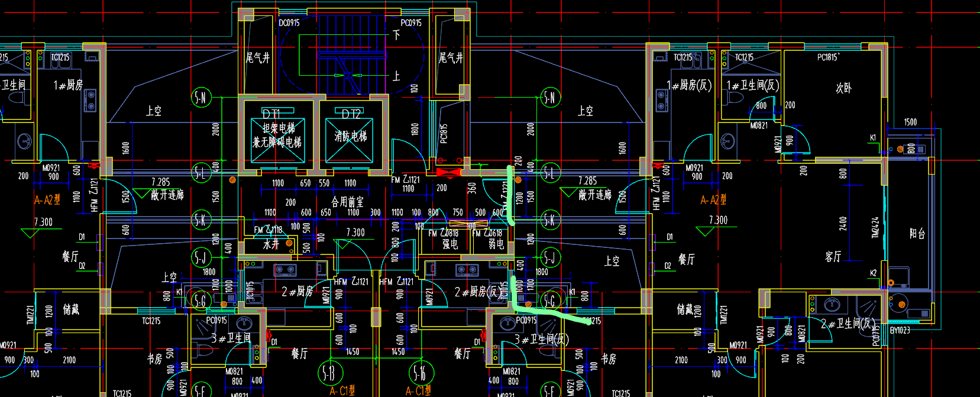Select the red fire damper symbol
Screen dimensions: 980x397
(448, 172)
